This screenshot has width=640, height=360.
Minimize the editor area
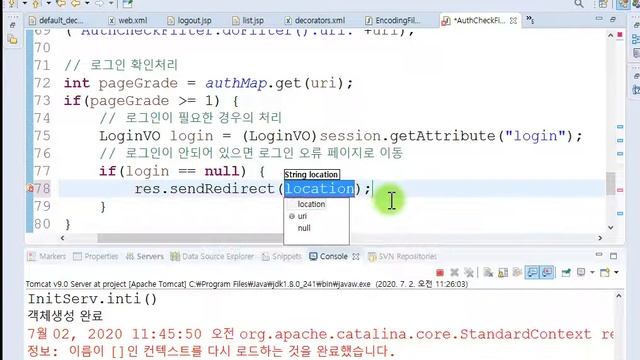(599, 19)
